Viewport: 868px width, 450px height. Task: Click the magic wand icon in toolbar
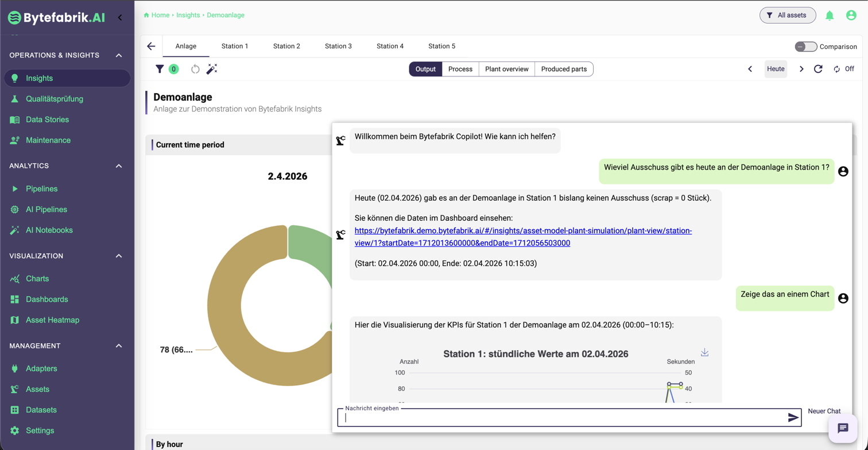[x=212, y=69]
